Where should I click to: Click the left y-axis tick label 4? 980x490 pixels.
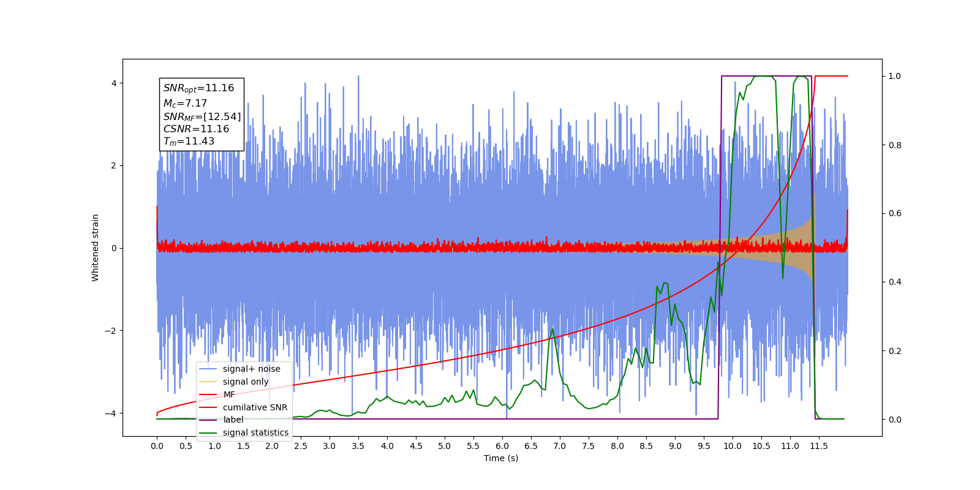pos(114,83)
